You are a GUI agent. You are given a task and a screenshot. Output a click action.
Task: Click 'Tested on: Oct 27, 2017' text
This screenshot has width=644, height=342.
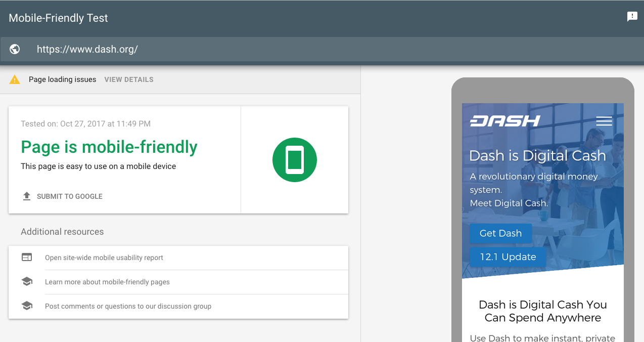85,123
